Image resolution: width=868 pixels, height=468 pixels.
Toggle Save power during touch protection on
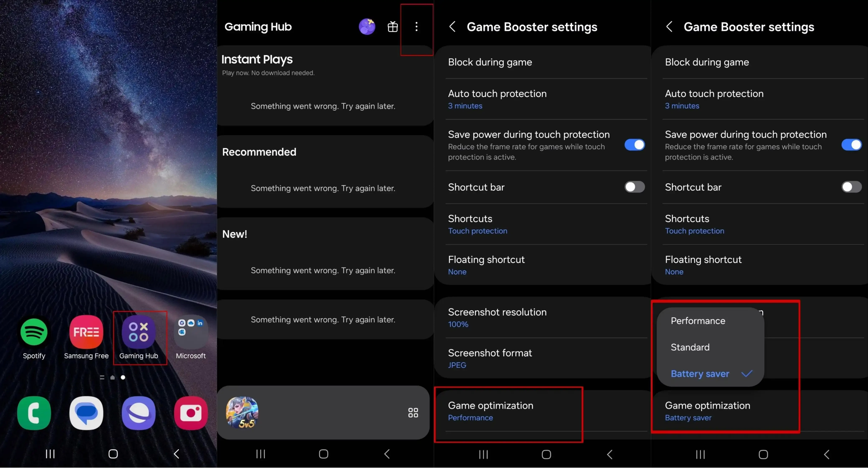pyautogui.click(x=634, y=145)
